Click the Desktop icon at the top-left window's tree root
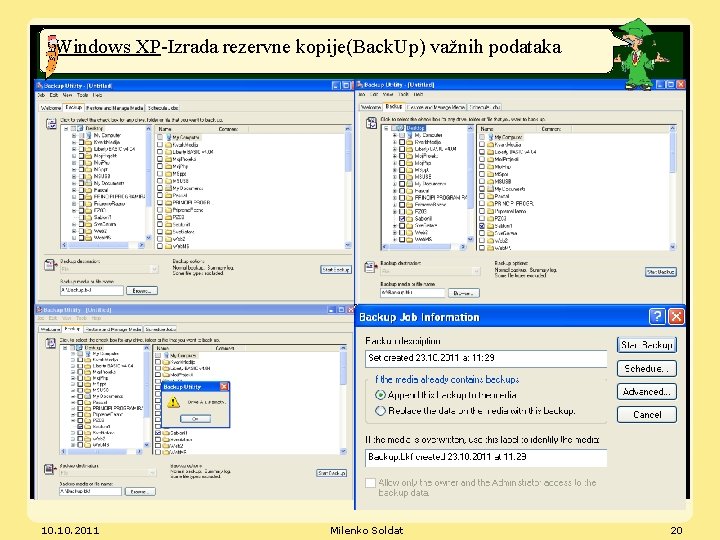The height and width of the screenshot is (540, 720). coord(80,129)
